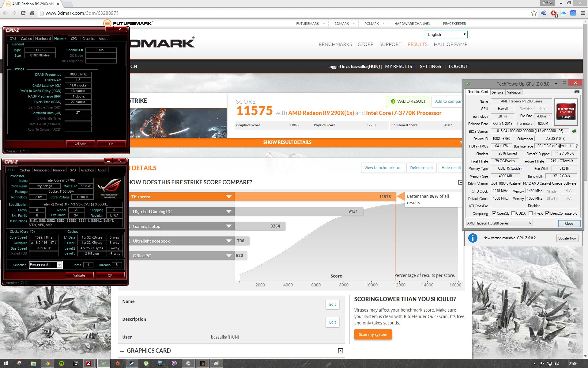Click Validate in the Memory CPU-Z window
Image resolution: width=588 pixels, height=368 pixels.
80,144
